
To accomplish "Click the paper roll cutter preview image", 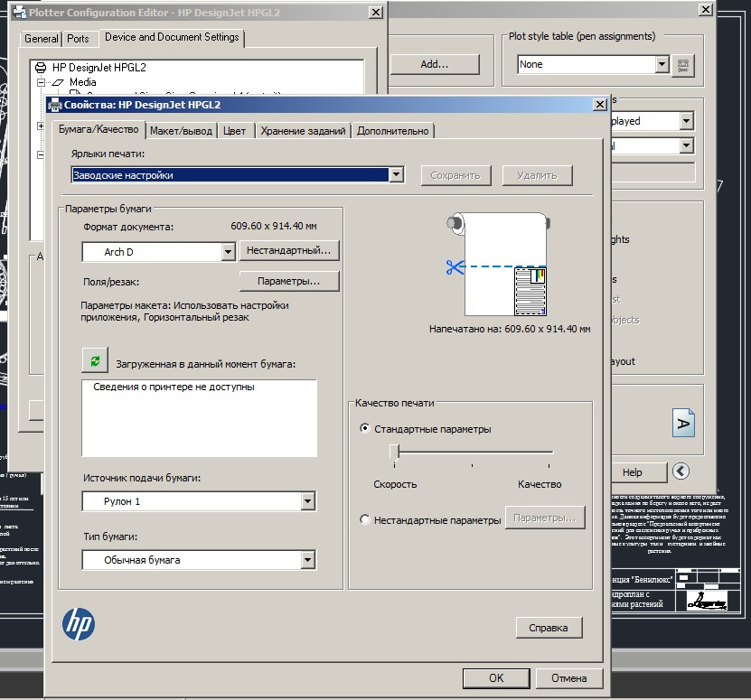I will (x=498, y=265).
